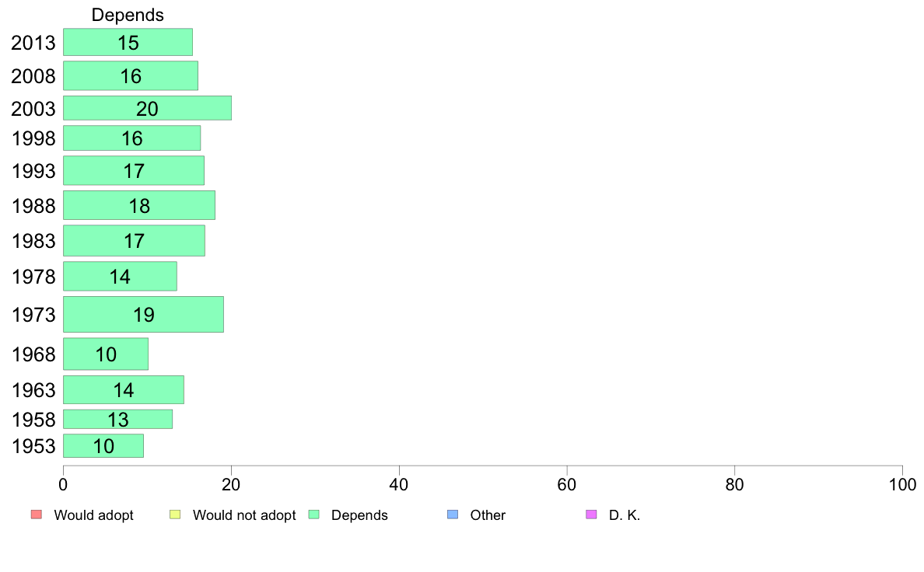
Task: Click the yellow Would not adopt swatch
Action: [175, 514]
